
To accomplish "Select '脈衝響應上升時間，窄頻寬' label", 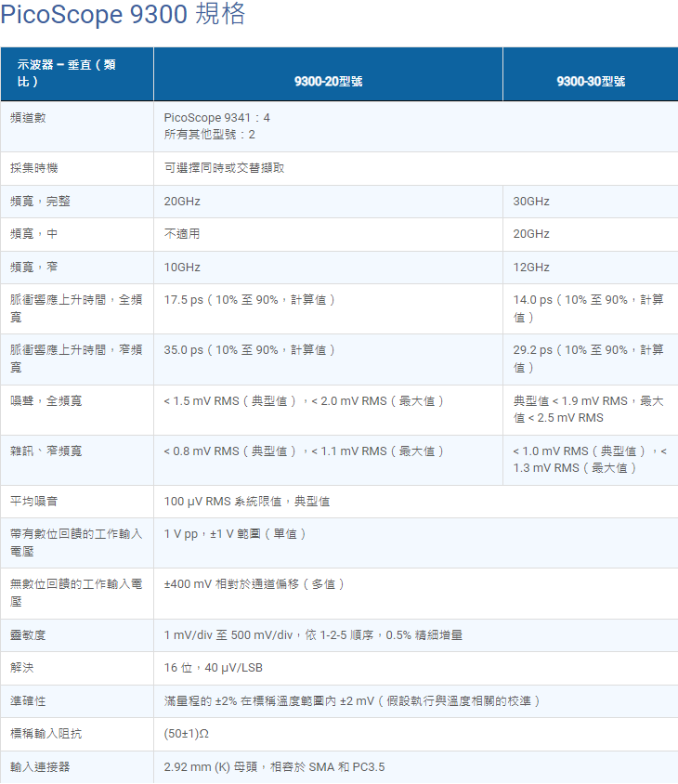I will pyautogui.click(x=76, y=359).
